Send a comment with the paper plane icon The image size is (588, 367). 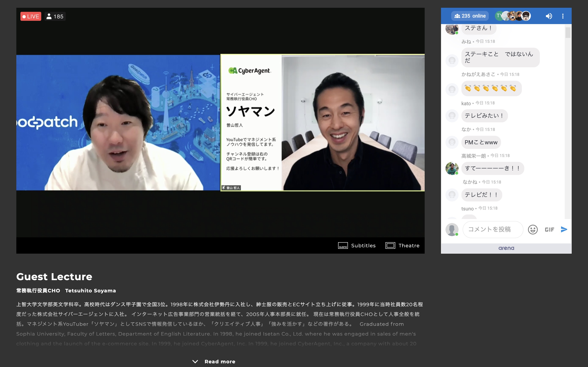pos(564,229)
